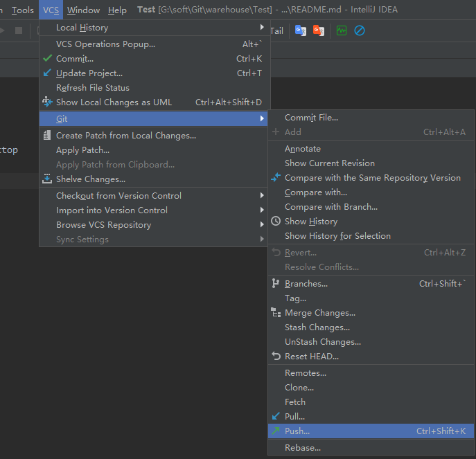Select Commit File in Git submenu
The height and width of the screenshot is (459, 476).
371,118
